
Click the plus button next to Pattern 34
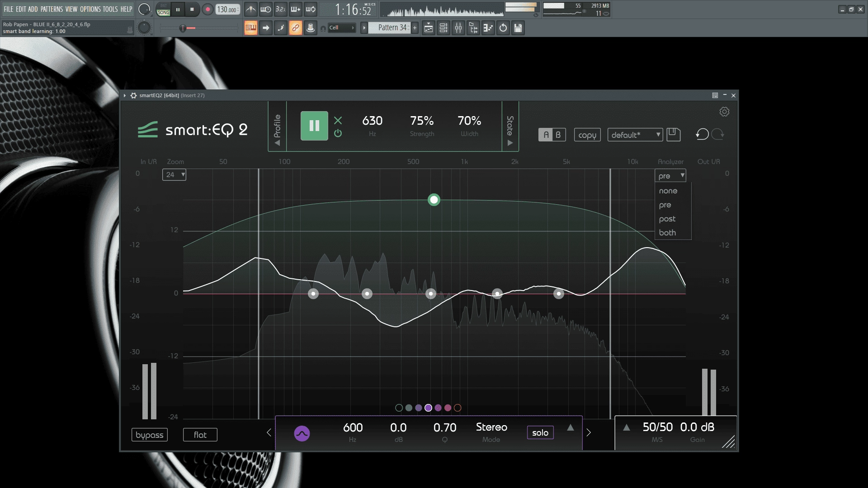pyautogui.click(x=415, y=28)
